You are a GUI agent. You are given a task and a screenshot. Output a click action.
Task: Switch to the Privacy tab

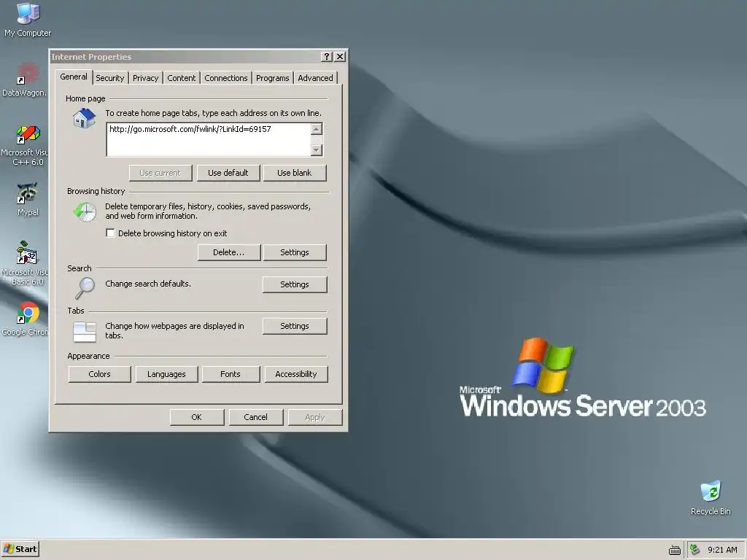(145, 78)
